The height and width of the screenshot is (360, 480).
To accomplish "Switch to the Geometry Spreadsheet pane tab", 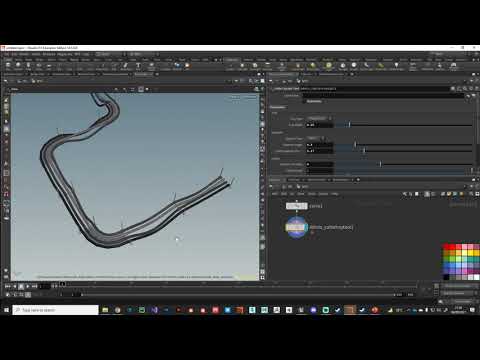I will pyautogui.click(x=115, y=74).
